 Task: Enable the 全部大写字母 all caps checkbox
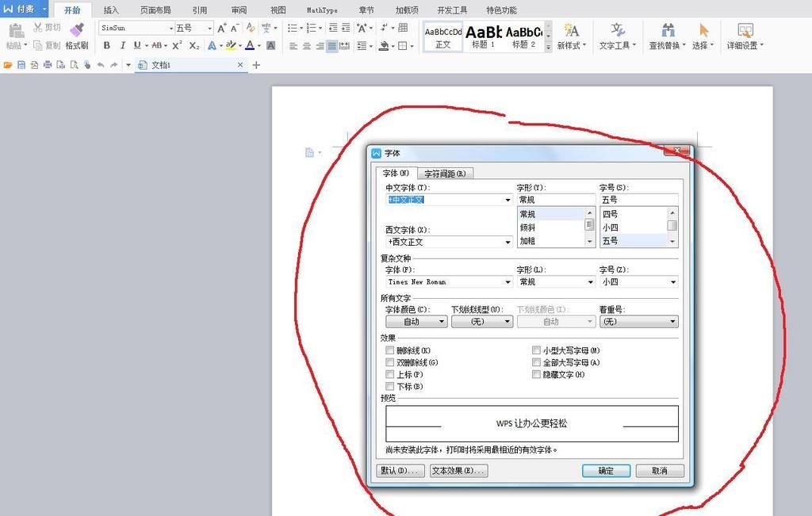(537, 362)
